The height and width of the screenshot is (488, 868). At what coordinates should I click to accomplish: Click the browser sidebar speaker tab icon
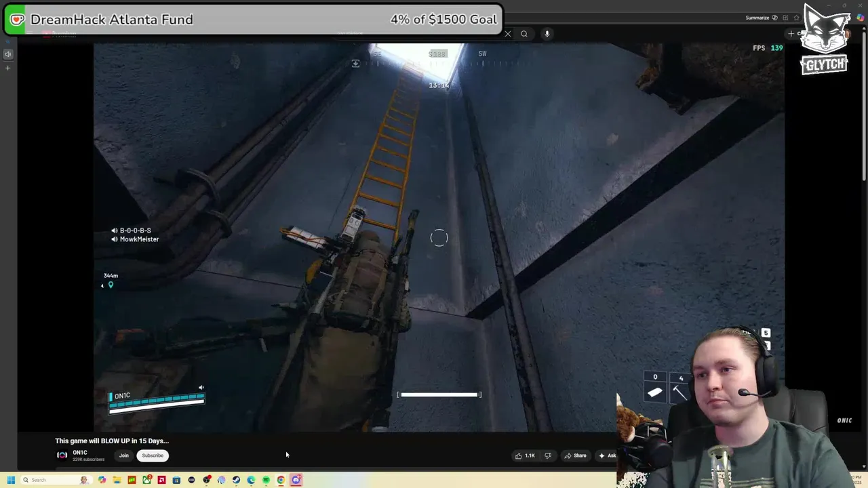(x=7, y=54)
